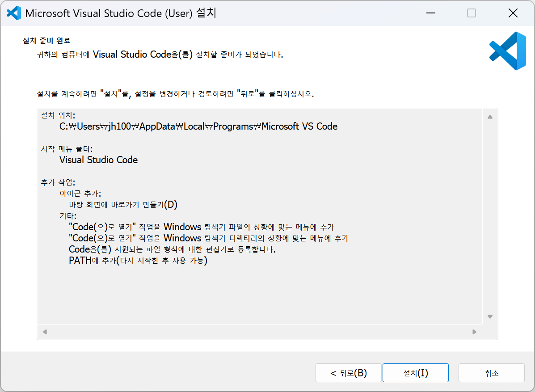The width and height of the screenshot is (535, 392).
Task: Click the 'Microsoft Visual Studio Code (User) 설치' title
Action: (x=121, y=13)
